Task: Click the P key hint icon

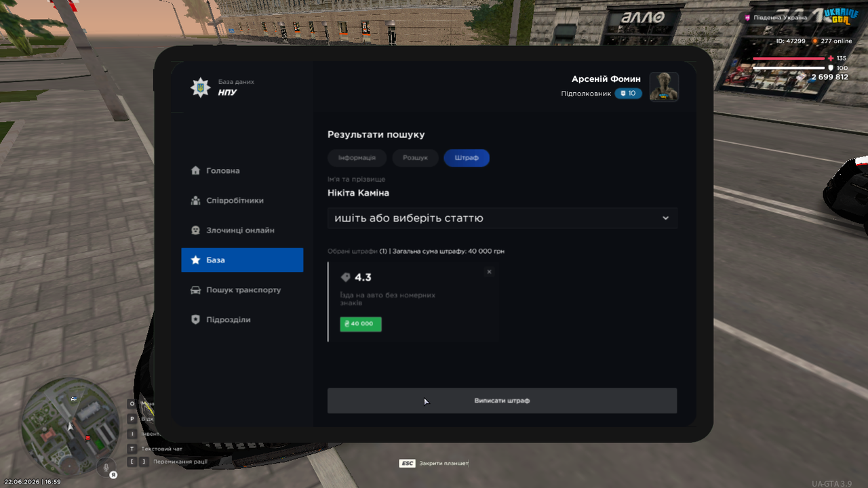Action: point(132,419)
